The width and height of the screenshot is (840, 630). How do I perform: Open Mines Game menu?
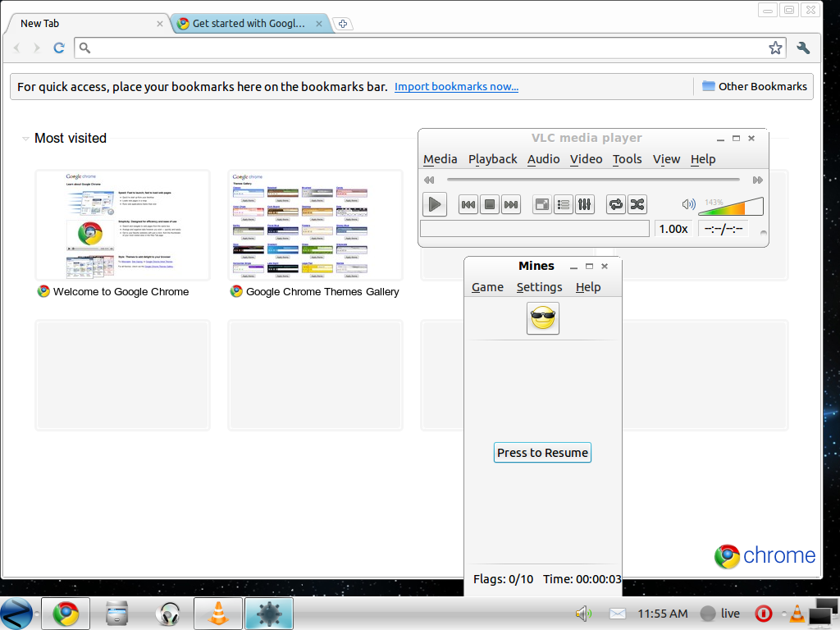coord(487,287)
